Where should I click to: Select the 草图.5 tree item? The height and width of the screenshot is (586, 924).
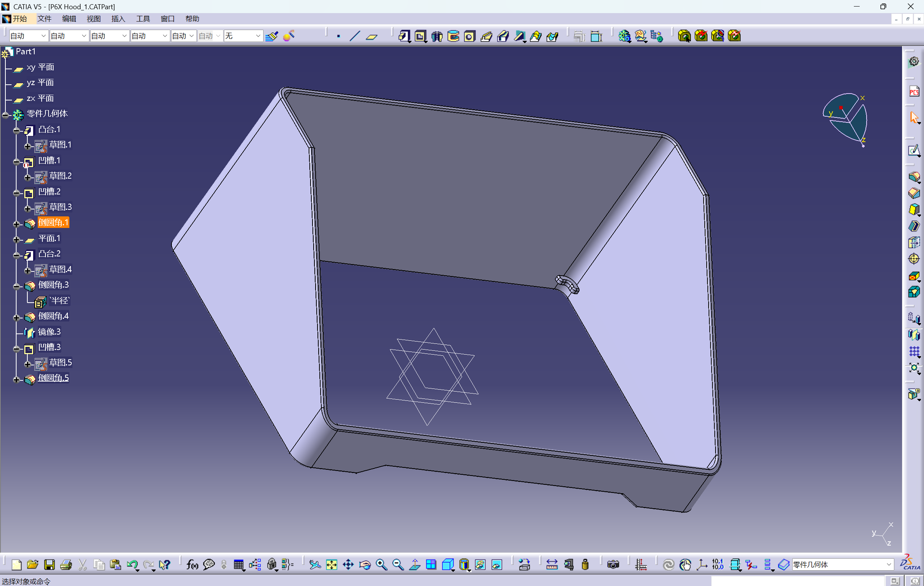tap(60, 363)
